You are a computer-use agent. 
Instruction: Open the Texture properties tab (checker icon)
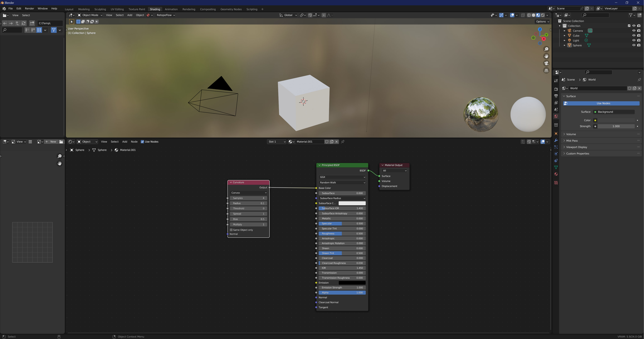(x=556, y=183)
